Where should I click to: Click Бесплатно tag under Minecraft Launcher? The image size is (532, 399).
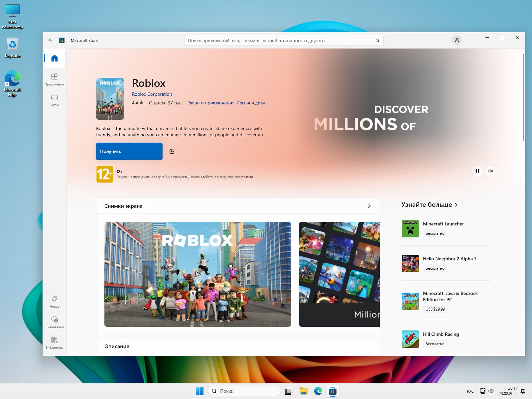coord(435,233)
